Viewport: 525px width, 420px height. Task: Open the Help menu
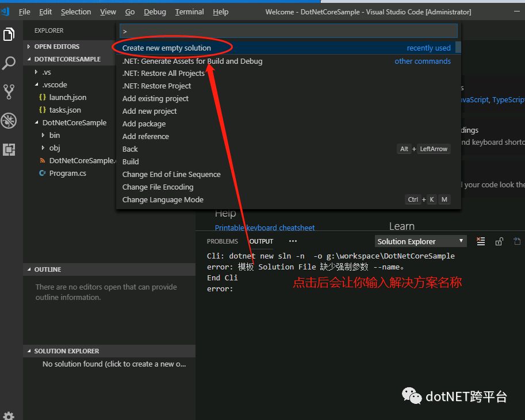[220, 12]
